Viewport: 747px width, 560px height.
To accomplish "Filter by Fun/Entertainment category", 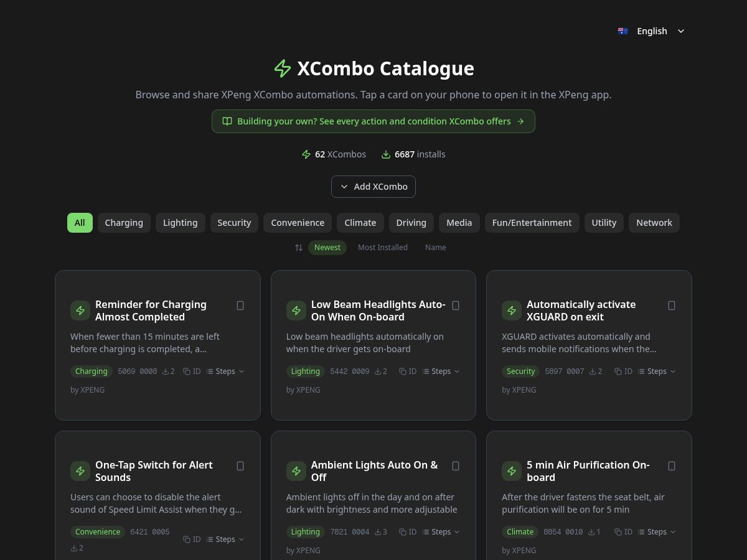I will click(x=532, y=223).
